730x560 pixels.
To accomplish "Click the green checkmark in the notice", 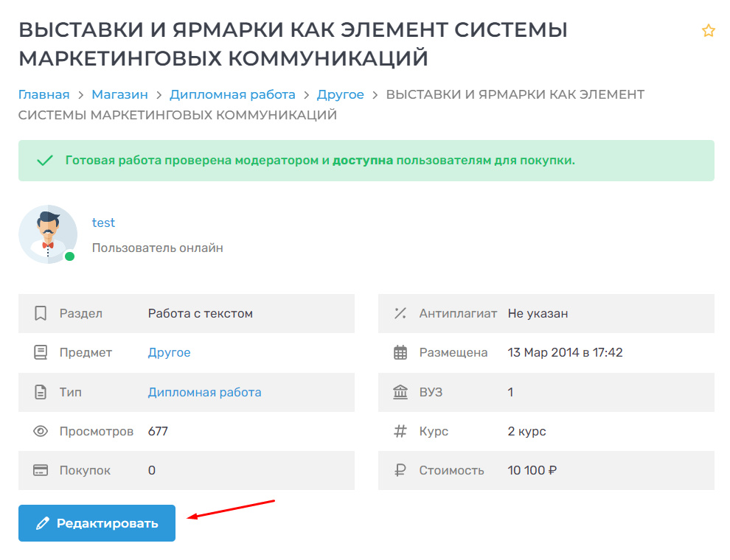I will [x=45, y=161].
